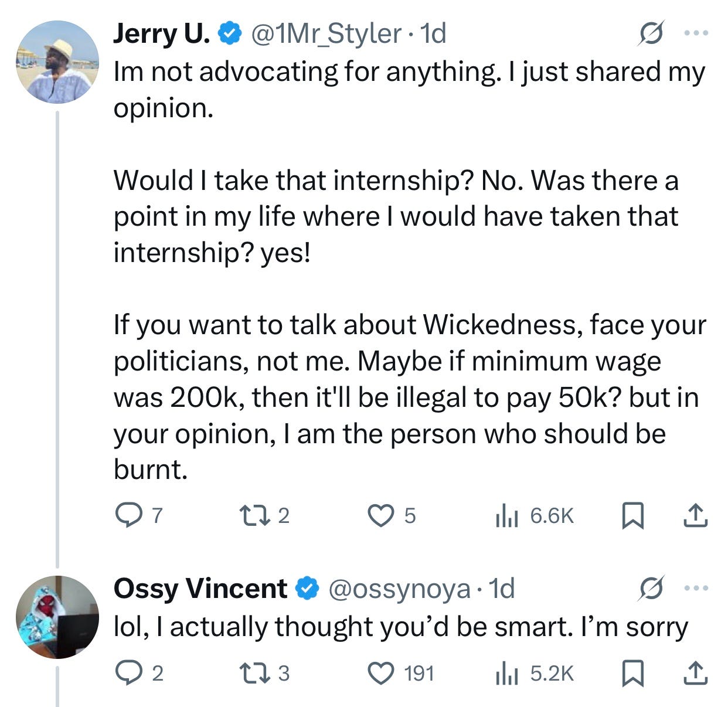Viewport: 728px width, 707px height.
Task: View analytics showing 6.6K views
Action: point(506,516)
